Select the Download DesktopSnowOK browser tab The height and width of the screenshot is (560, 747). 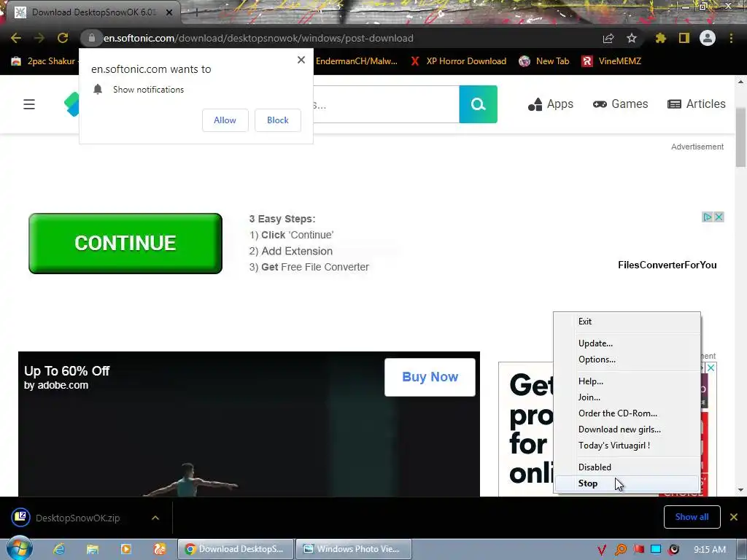(x=94, y=12)
